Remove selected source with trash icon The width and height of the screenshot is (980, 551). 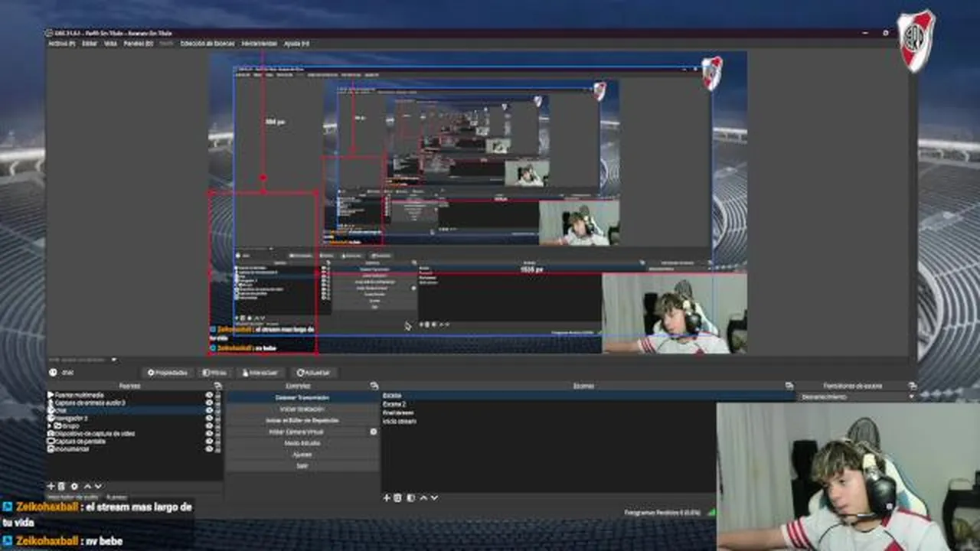tap(62, 486)
